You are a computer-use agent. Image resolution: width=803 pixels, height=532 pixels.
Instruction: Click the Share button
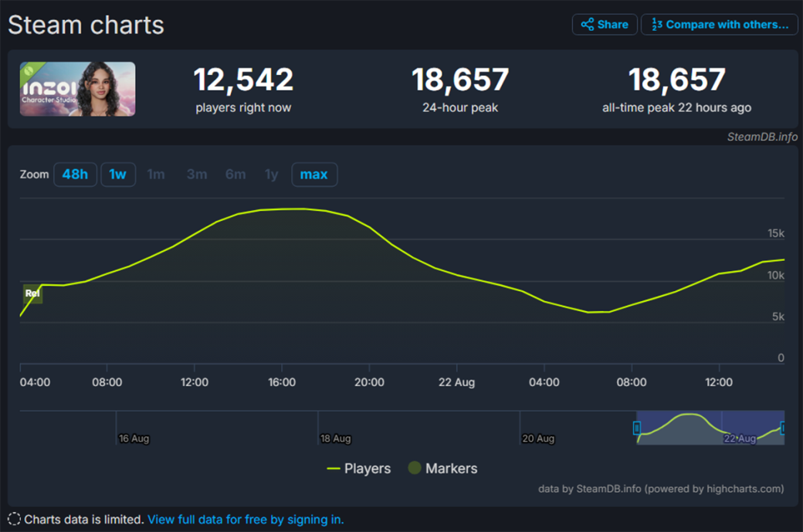tap(605, 25)
